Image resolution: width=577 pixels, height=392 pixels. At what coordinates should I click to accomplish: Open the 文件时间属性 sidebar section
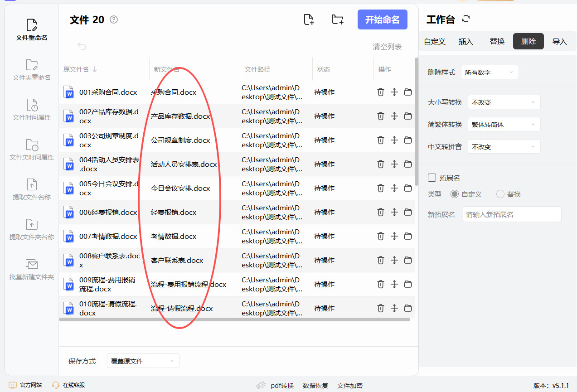[32, 110]
